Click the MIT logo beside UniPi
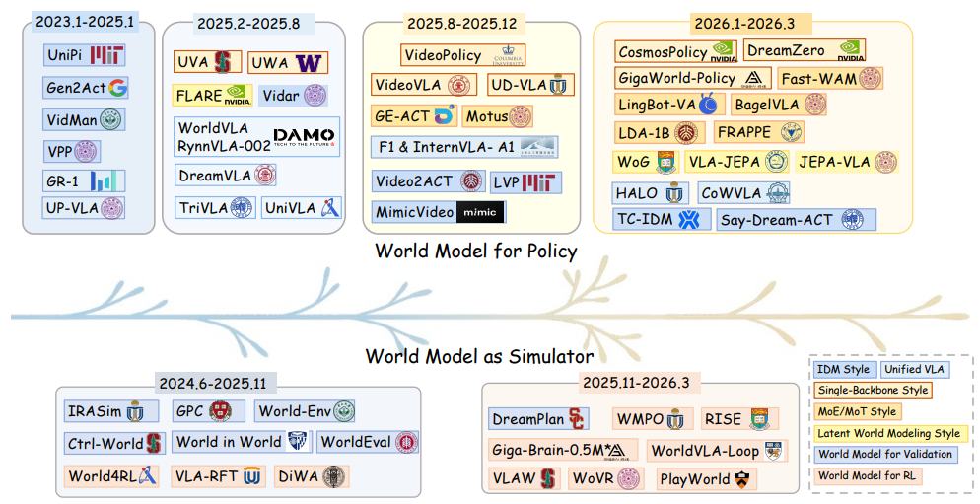The height and width of the screenshot is (504, 980). click(106, 55)
